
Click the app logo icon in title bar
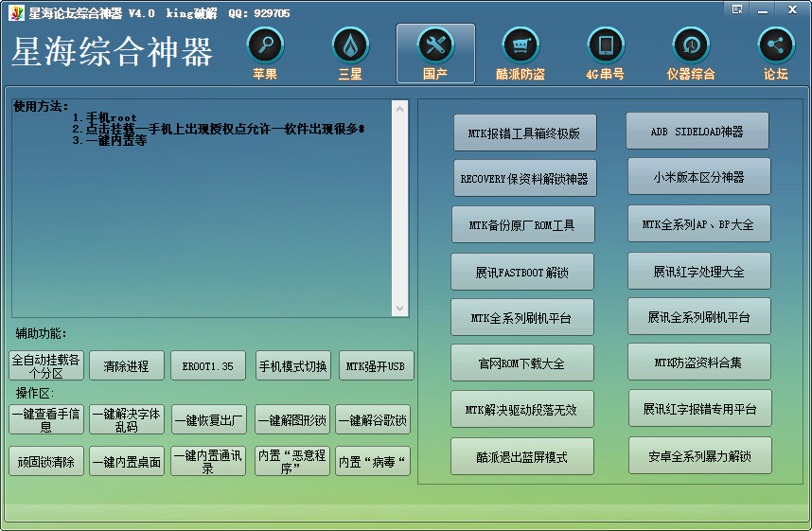pos(16,13)
